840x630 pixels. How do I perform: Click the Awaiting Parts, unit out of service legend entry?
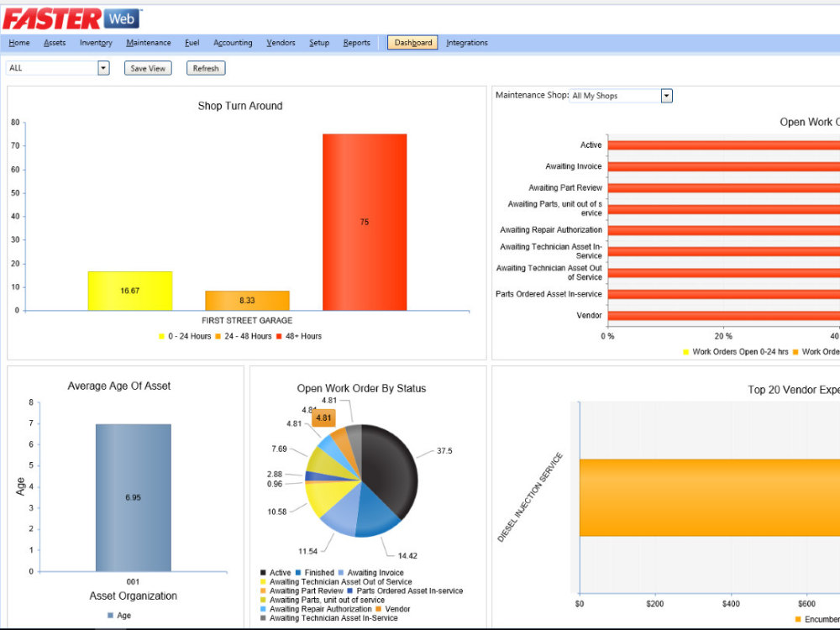coord(323,600)
